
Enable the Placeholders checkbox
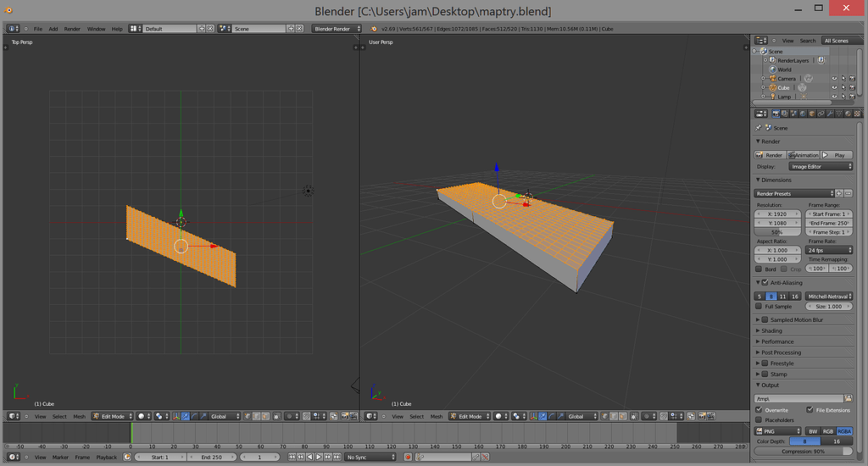pyautogui.click(x=759, y=419)
